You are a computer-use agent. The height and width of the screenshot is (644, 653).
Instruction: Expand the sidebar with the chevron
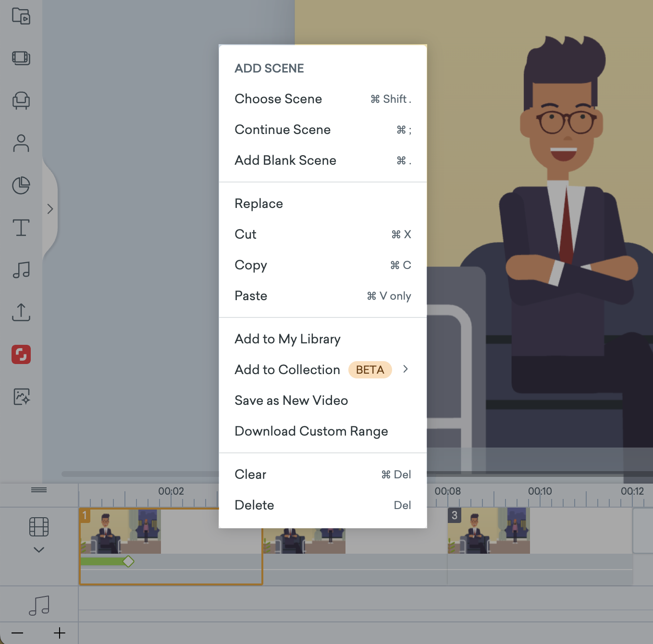click(50, 209)
